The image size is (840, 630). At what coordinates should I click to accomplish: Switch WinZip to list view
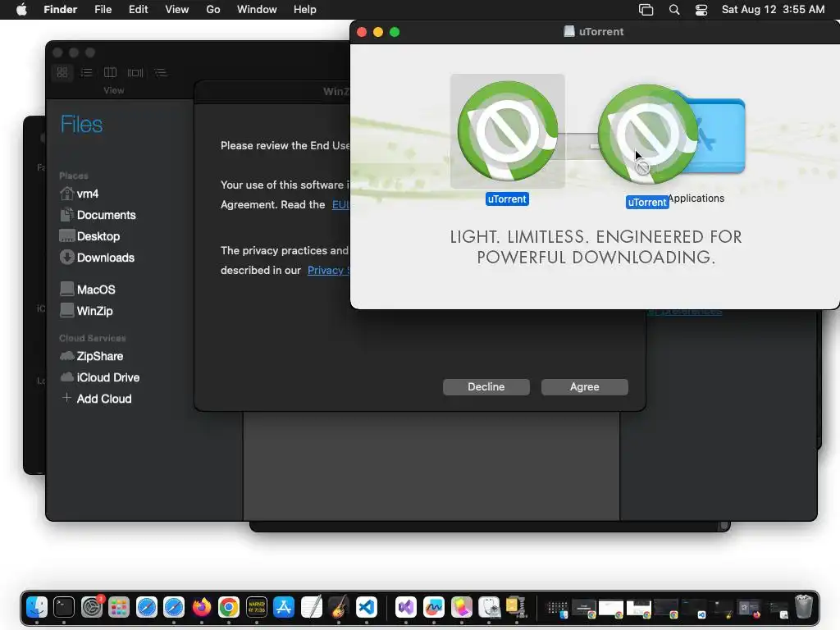pos(86,72)
